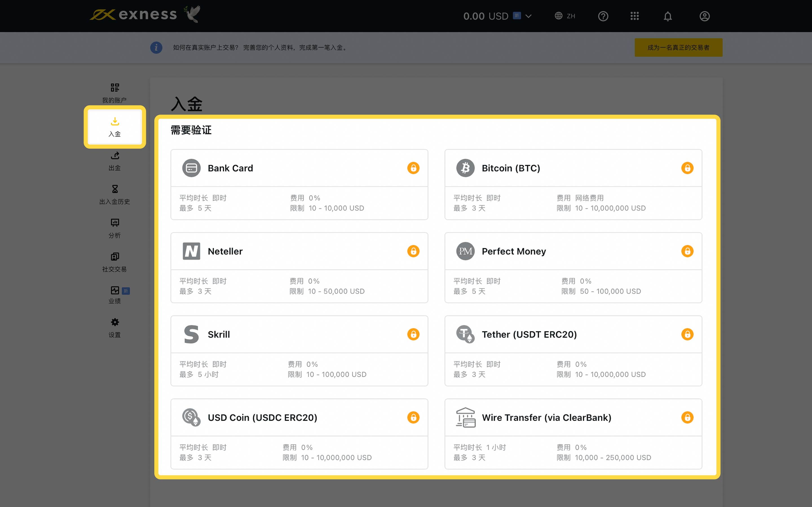Viewport: 812px width, 507px height.
Task: Open 出入金历史 transaction history
Action: (x=114, y=195)
